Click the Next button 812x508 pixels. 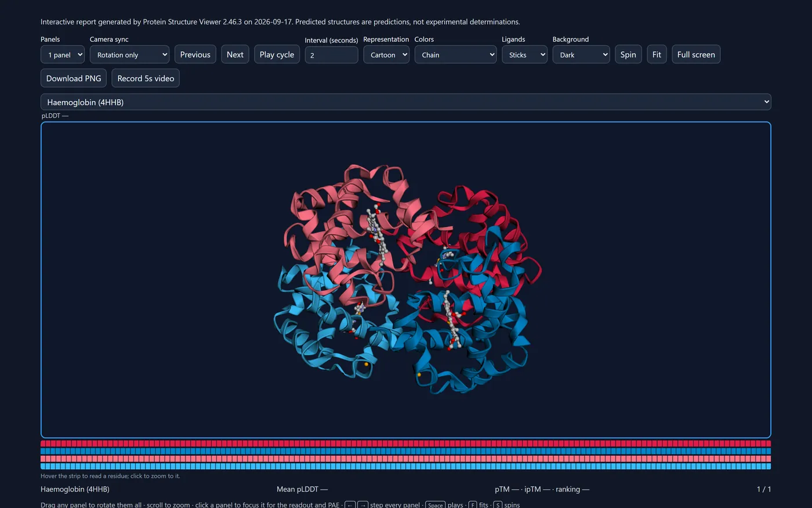coord(235,55)
